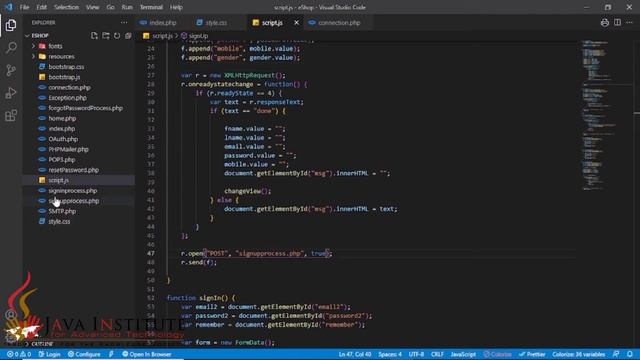Open the Go menu
Screen dimensions: 640x360
pos(110,7)
